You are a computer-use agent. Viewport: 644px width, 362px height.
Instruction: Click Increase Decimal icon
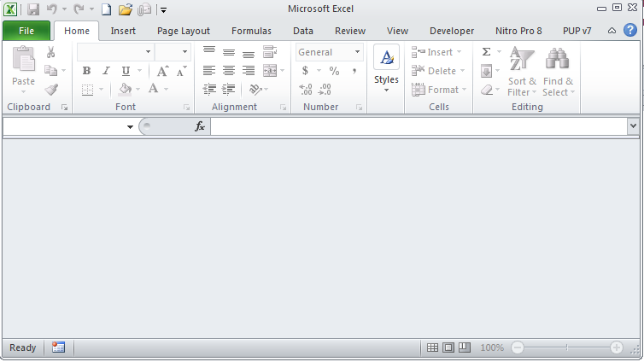(306, 90)
